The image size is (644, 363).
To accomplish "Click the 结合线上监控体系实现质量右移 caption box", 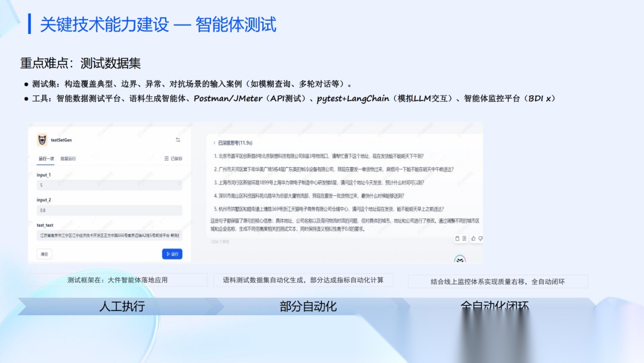I will (498, 282).
